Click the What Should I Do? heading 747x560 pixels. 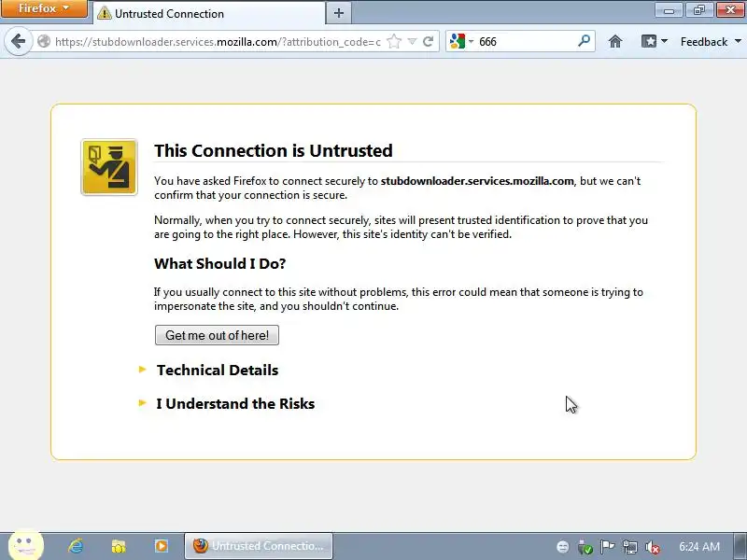pyautogui.click(x=219, y=263)
